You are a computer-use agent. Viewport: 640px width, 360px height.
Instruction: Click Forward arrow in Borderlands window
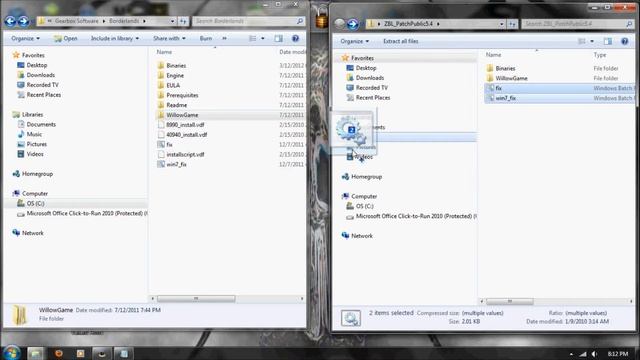(x=23, y=21)
